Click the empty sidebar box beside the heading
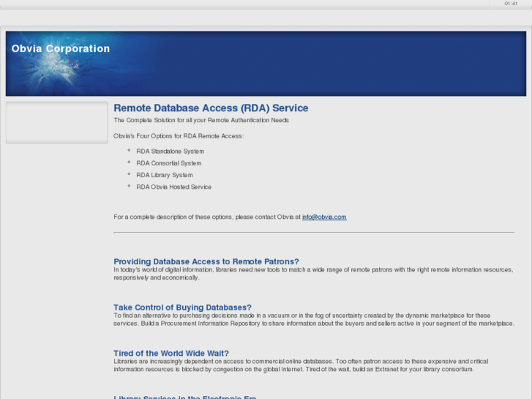The width and height of the screenshot is (532, 399). pos(56,122)
